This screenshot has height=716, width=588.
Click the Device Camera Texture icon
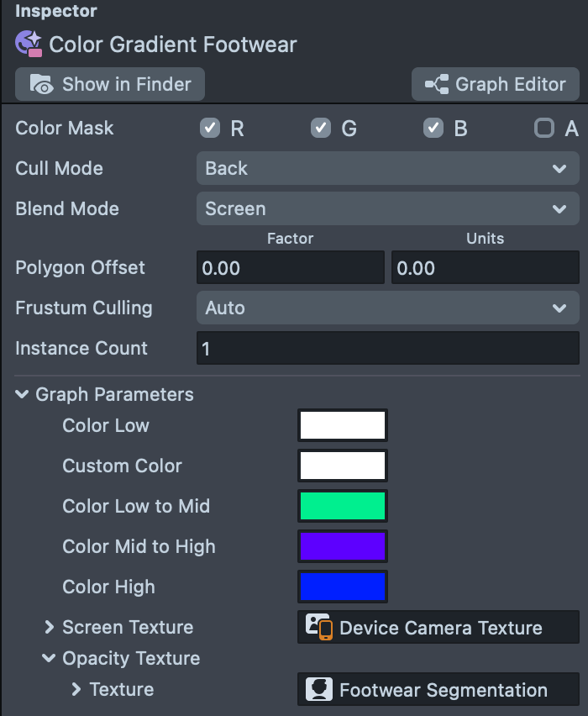coord(318,628)
